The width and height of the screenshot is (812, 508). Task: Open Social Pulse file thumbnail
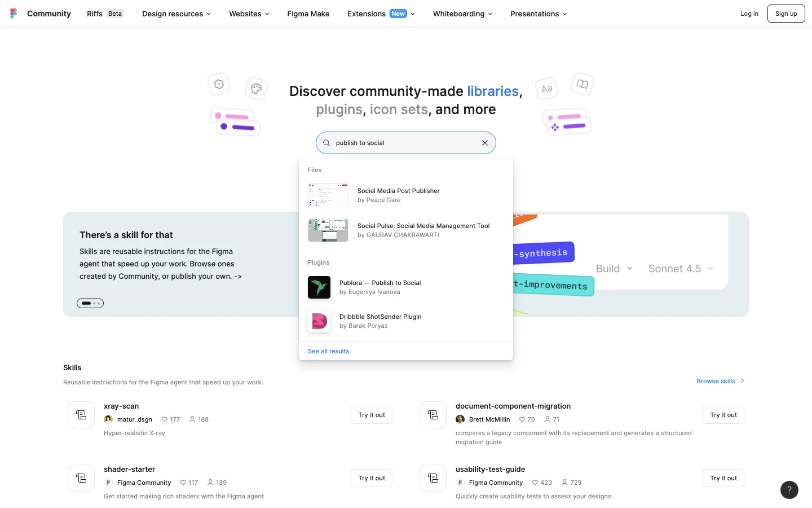[x=328, y=230]
